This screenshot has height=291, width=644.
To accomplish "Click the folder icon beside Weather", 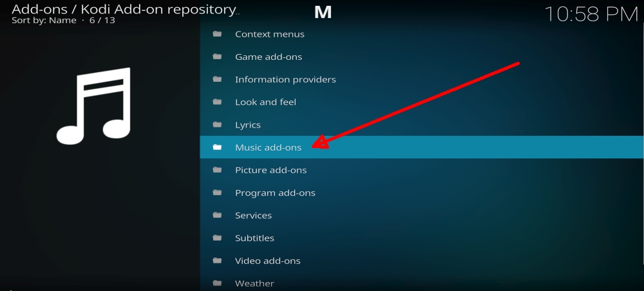I will click(x=217, y=283).
